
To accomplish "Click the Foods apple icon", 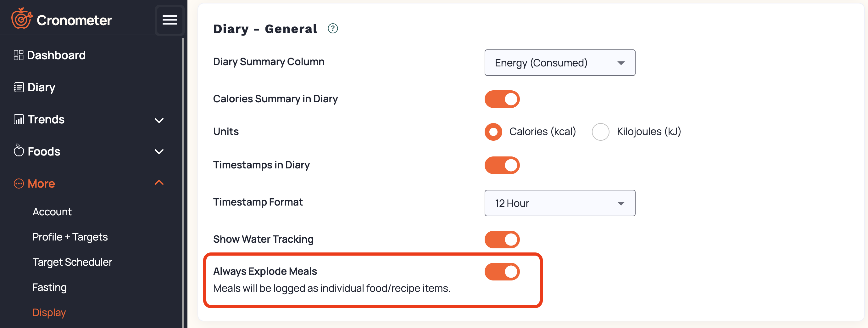I will [19, 150].
